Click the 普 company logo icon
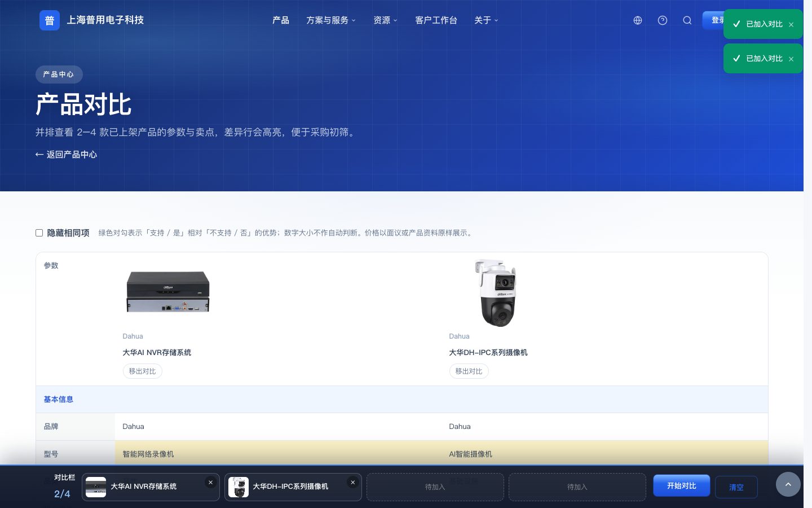Image resolution: width=812 pixels, height=508 pixels. tap(50, 20)
